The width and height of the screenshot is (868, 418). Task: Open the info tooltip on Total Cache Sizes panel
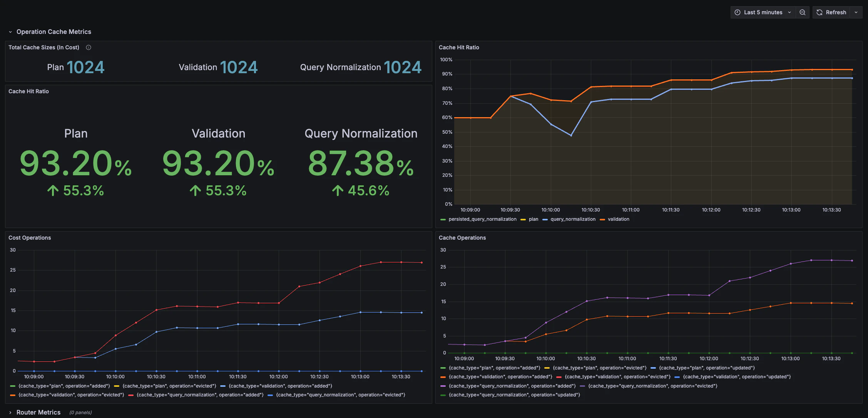[x=88, y=47]
